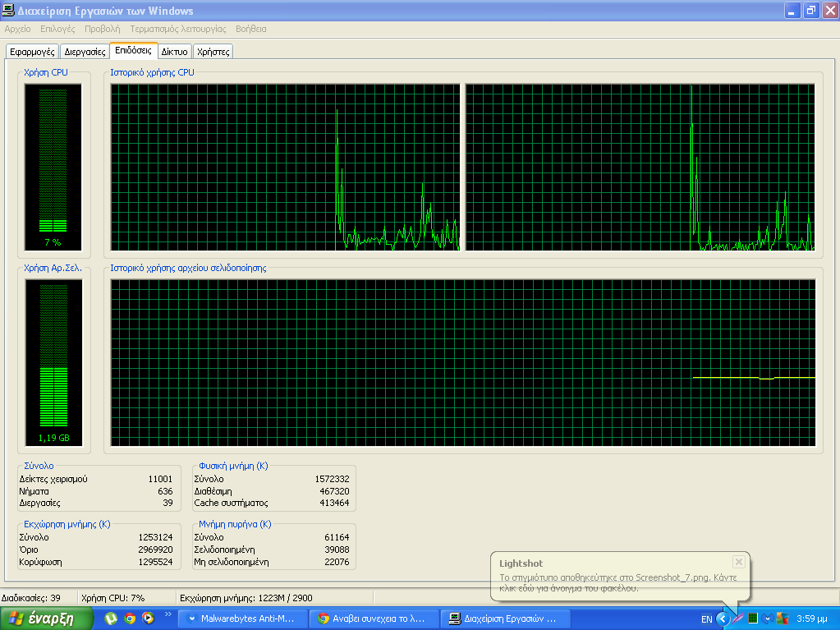Click the handles value 11001
Viewport: 840px width, 630px height.
(x=160, y=479)
